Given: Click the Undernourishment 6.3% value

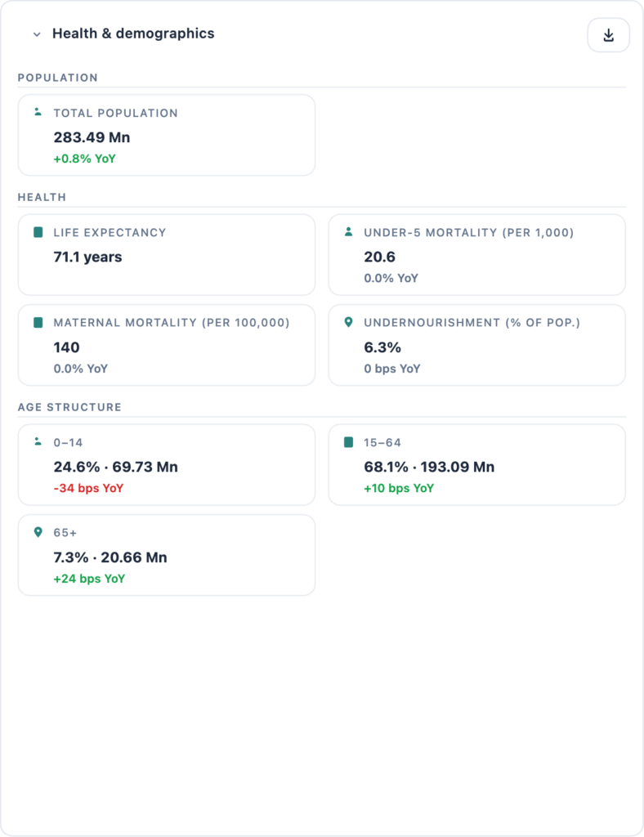Looking at the screenshot, I should 382,347.
